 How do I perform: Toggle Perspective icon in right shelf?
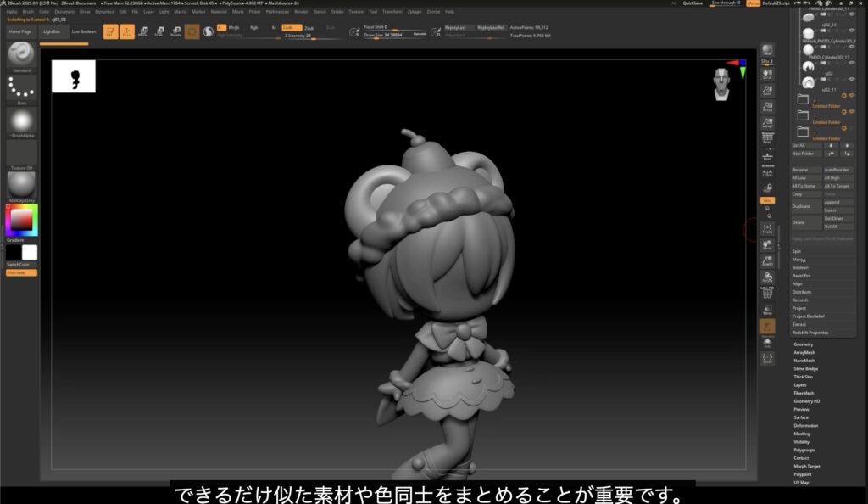click(x=767, y=138)
